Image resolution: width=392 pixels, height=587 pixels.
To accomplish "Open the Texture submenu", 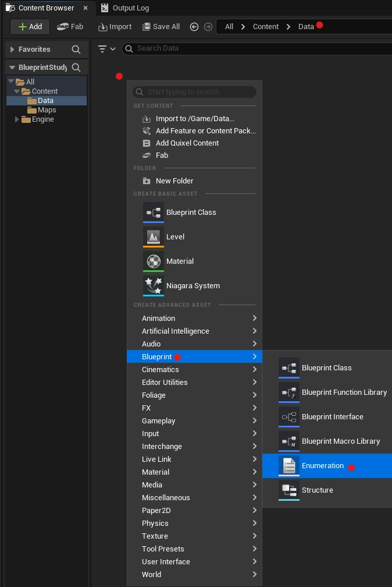I will [194, 536].
